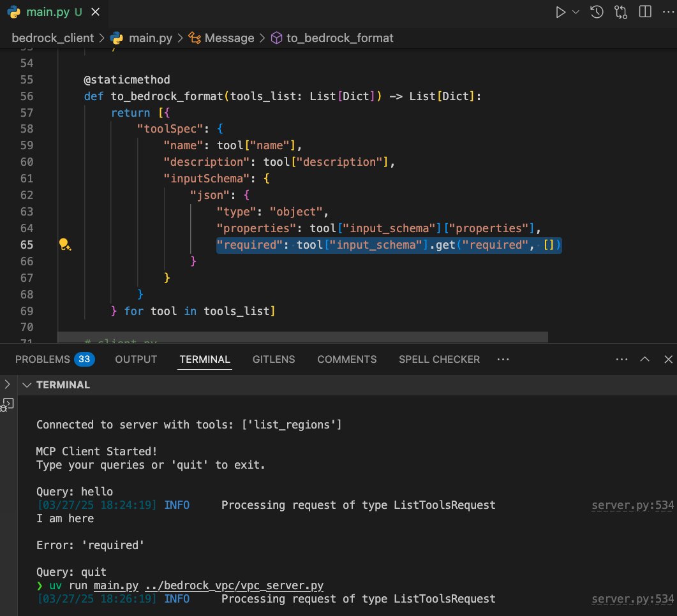Image resolution: width=677 pixels, height=616 pixels.
Task: Click line number 56 in gutter
Action: coord(27,96)
